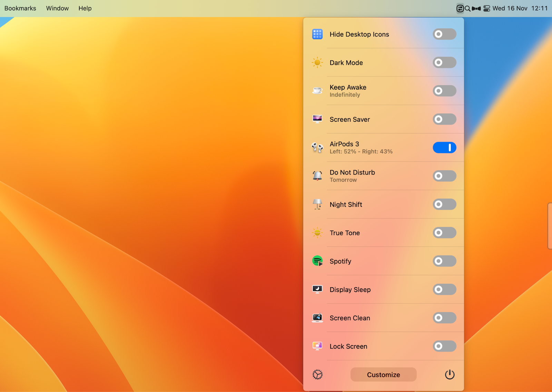
Task: Open Control Center in menu bar
Action: [486, 8]
